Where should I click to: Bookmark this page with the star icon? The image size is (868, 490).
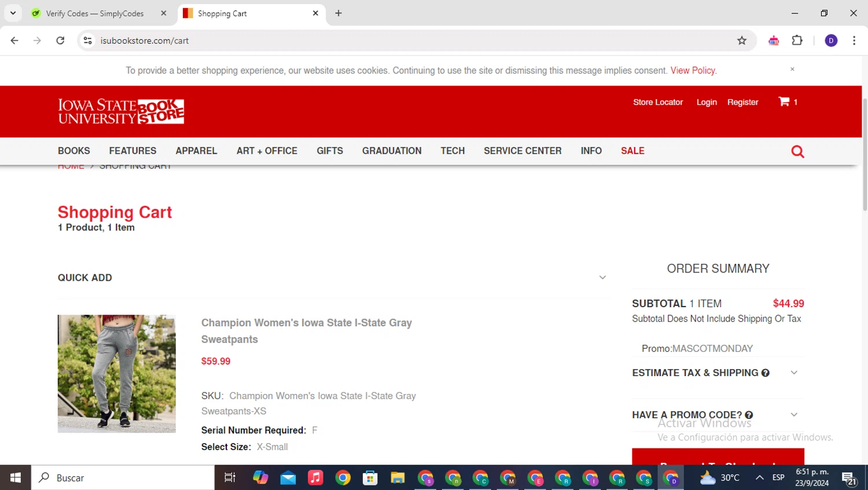pyautogui.click(x=742, y=40)
